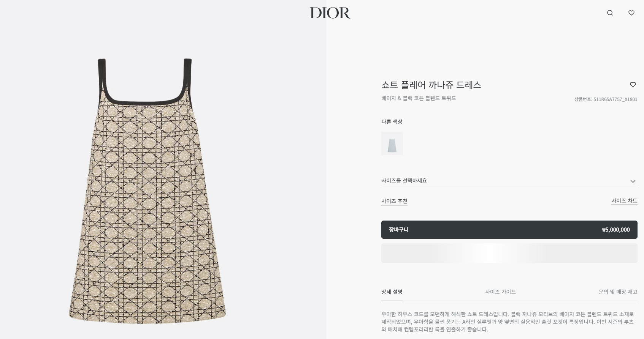
Task: Go to the homepage via the DIOR logo
Action: pyautogui.click(x=330, y=13)
